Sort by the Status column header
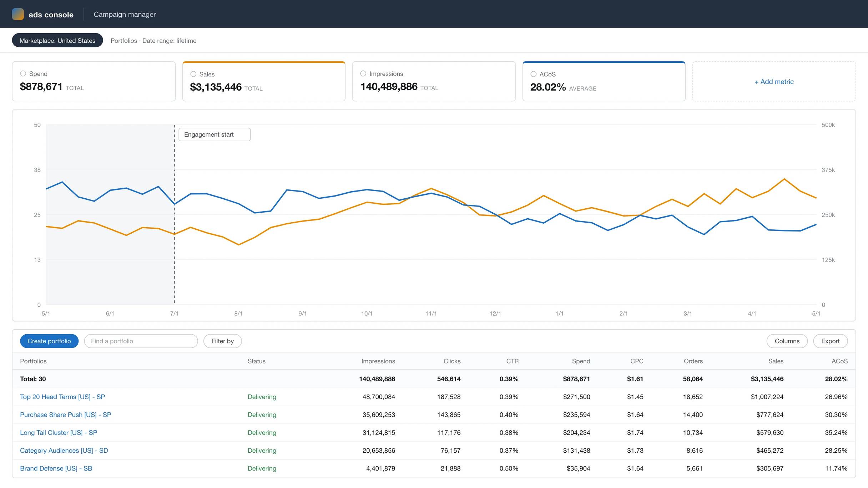 (257, 361)
